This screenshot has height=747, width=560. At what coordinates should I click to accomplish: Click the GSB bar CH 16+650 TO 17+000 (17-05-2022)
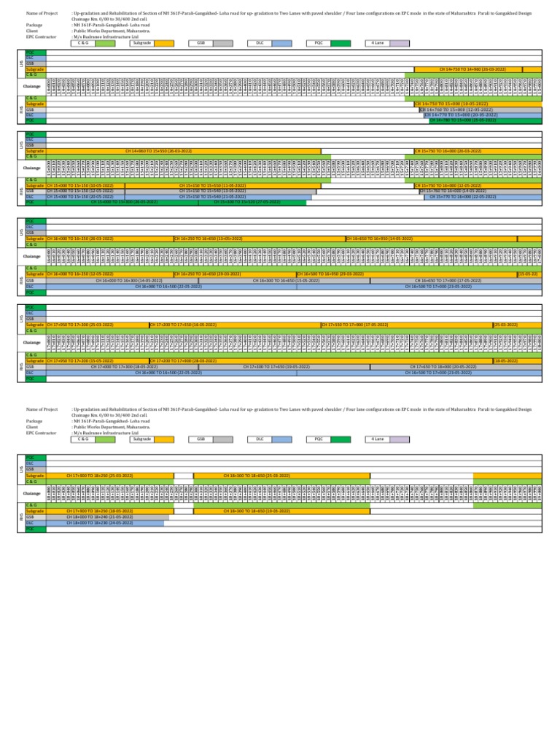[x=456, y=281]
